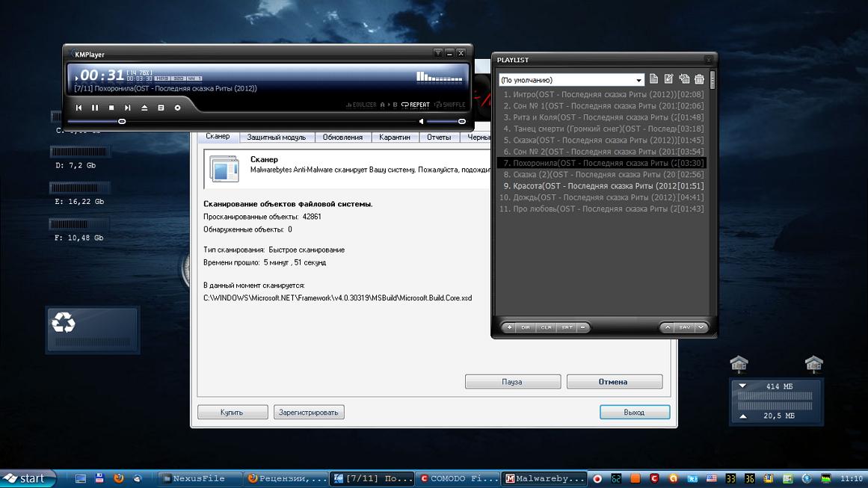Click the new playlist page icon
868x488 pixels.
point(654,79)
